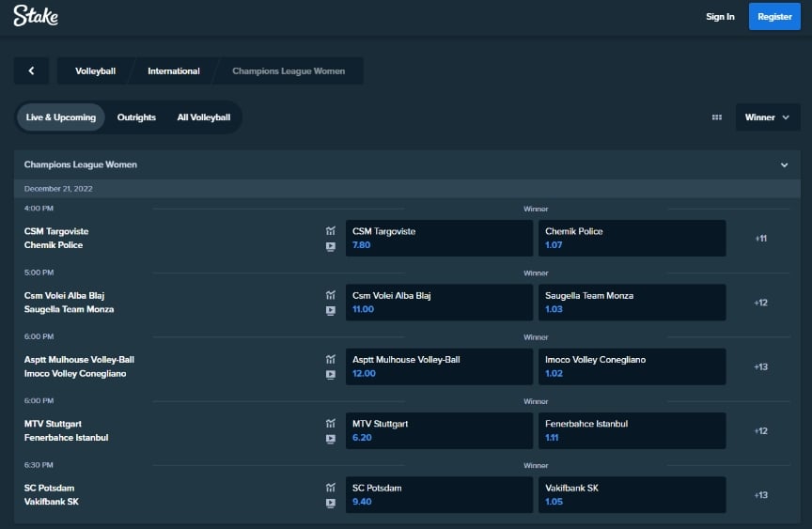Viewport: 812px width, 529px height.
Task: Click the Sign In link
Action: (720, 16)
